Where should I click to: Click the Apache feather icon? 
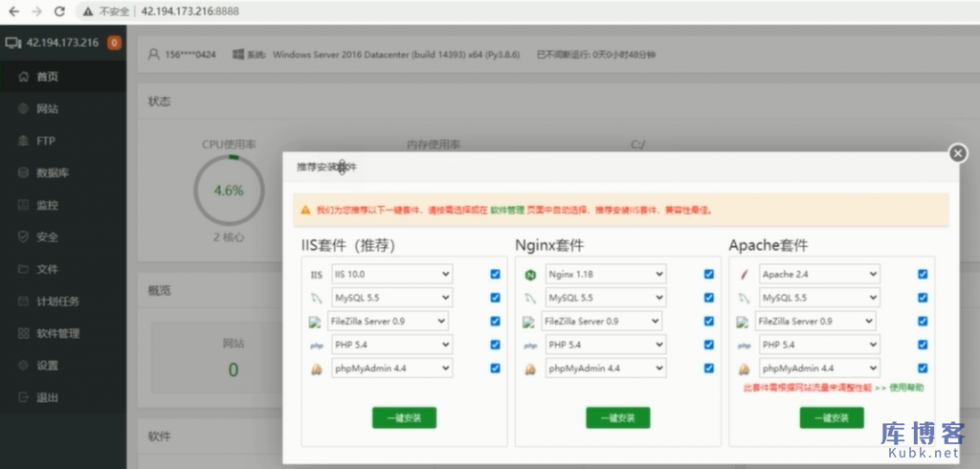(x=744, y=274)
